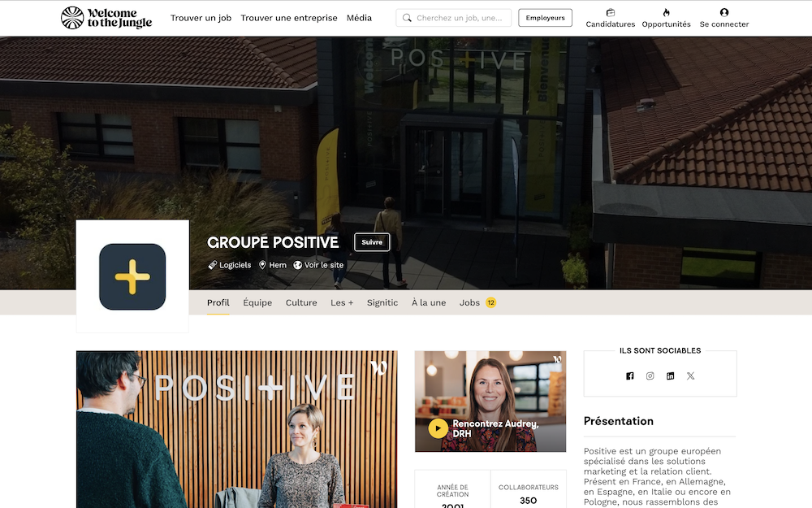
Task: Open the X social icon
Action: tap(690, 376)
